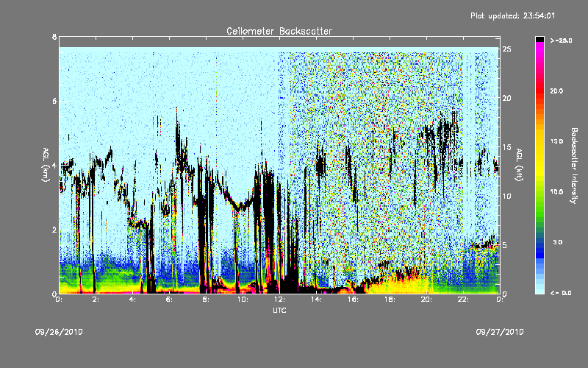Click the 10 kft tick on right axis
The height and width of the screenshot is (368, 588).
(x=507, y=196)
